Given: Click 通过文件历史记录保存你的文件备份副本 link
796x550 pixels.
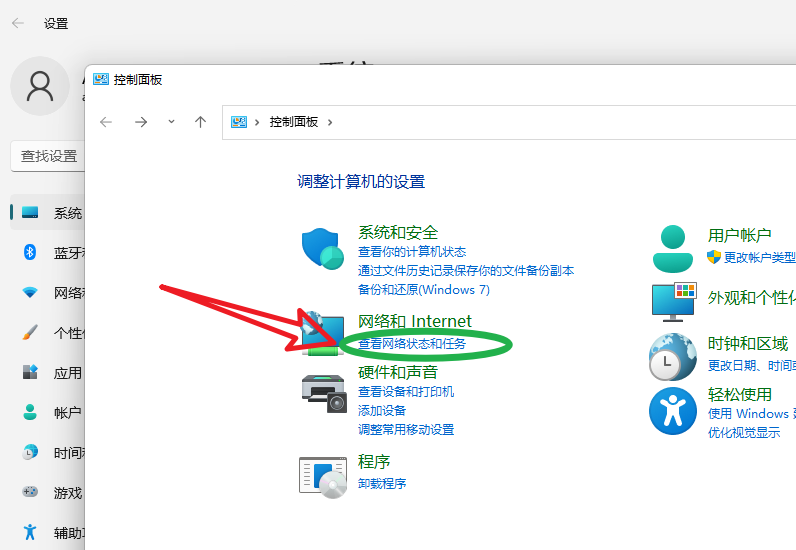Looking at the screenshot, I should [x=466, y=271].
